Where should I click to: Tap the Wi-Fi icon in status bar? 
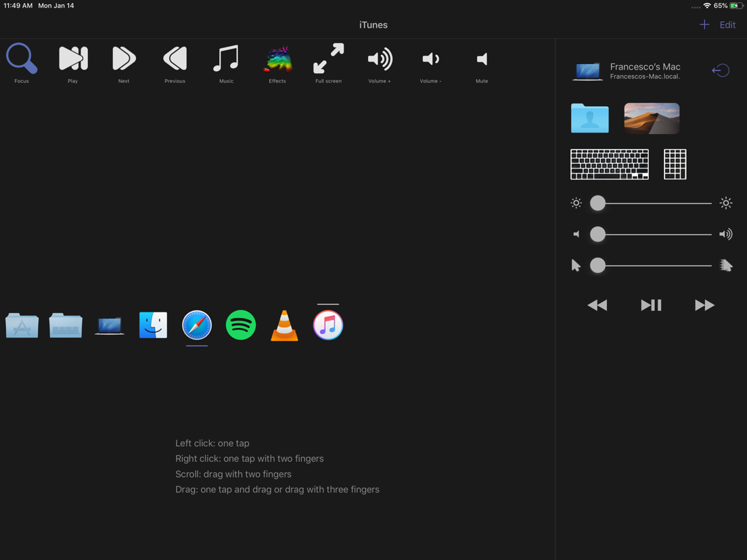[x=707, y=5]
